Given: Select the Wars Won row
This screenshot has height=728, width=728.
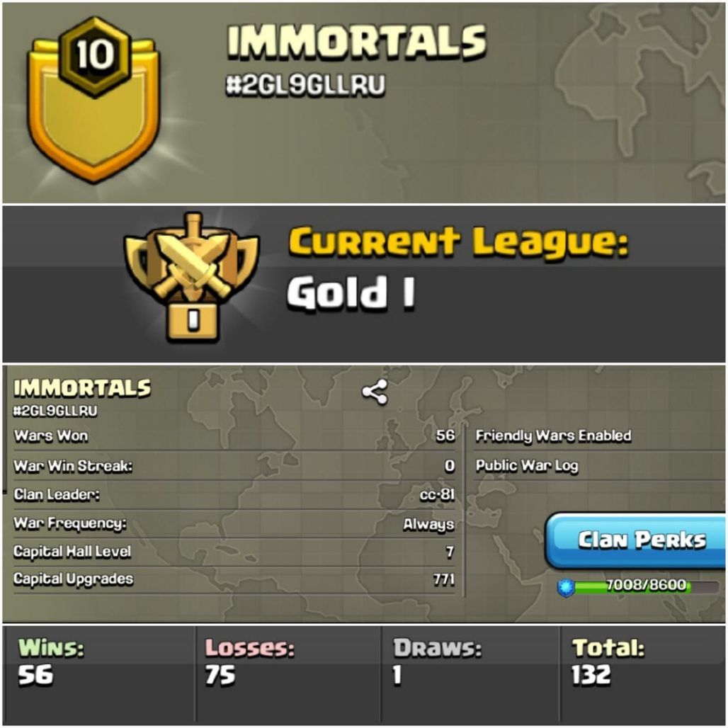Looking at the screenshot, I should 234,436.
